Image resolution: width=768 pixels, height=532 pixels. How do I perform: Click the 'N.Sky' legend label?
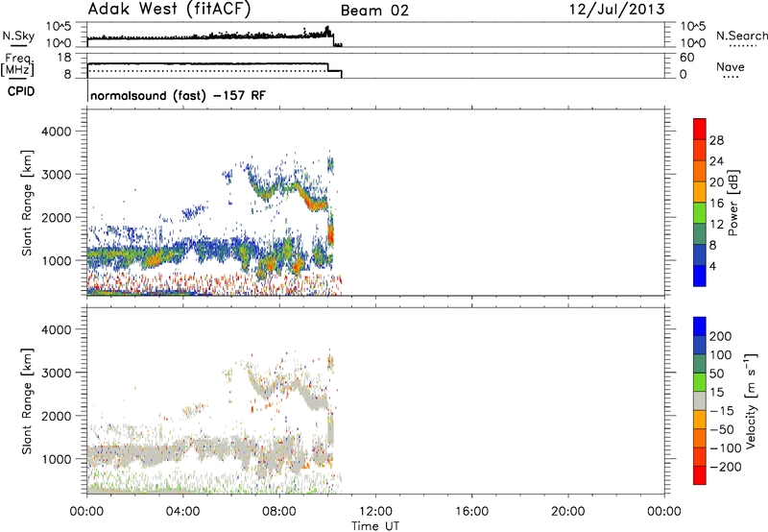(18, 36)
